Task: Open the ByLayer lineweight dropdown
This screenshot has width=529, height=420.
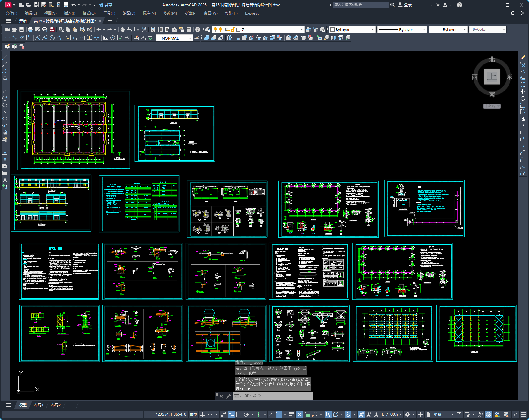Action: pos(465,29)
